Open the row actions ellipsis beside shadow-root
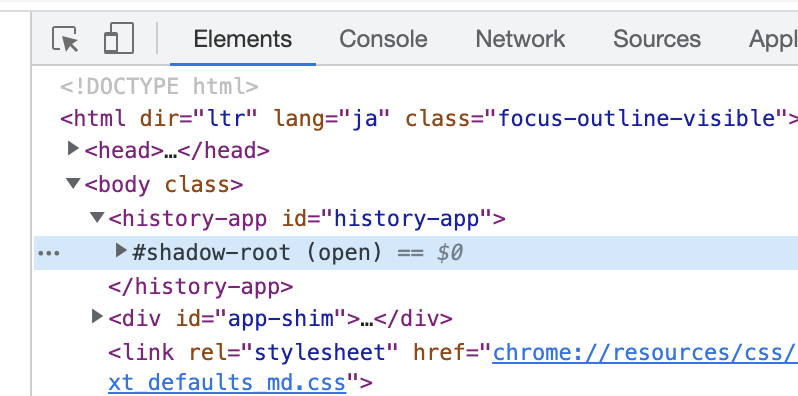This screenshot has width=798, height=396. pyautogui.click(x=49, y=253)
